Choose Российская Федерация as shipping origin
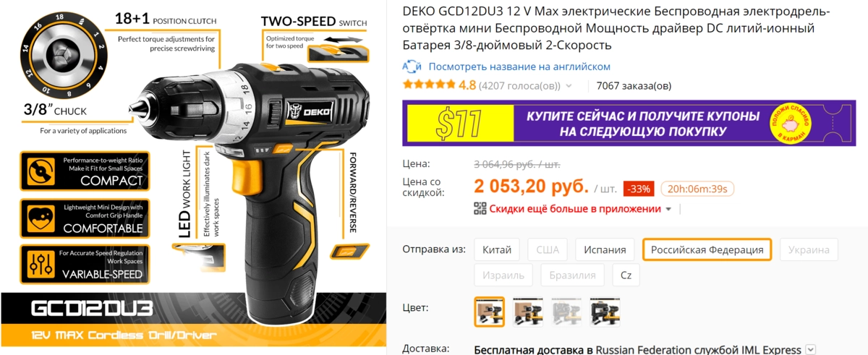This screenshot has width=868, height=355. (x=707, y=249)
